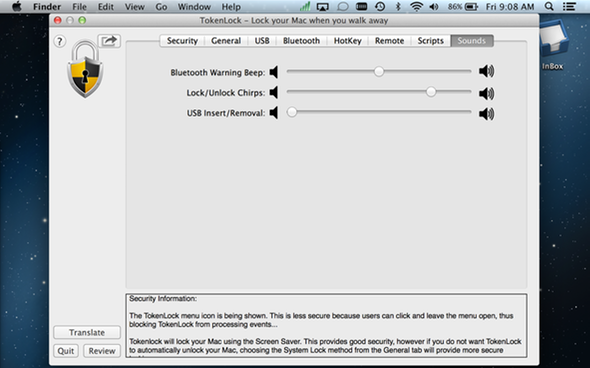Open the Notification Center list icon

569,6
